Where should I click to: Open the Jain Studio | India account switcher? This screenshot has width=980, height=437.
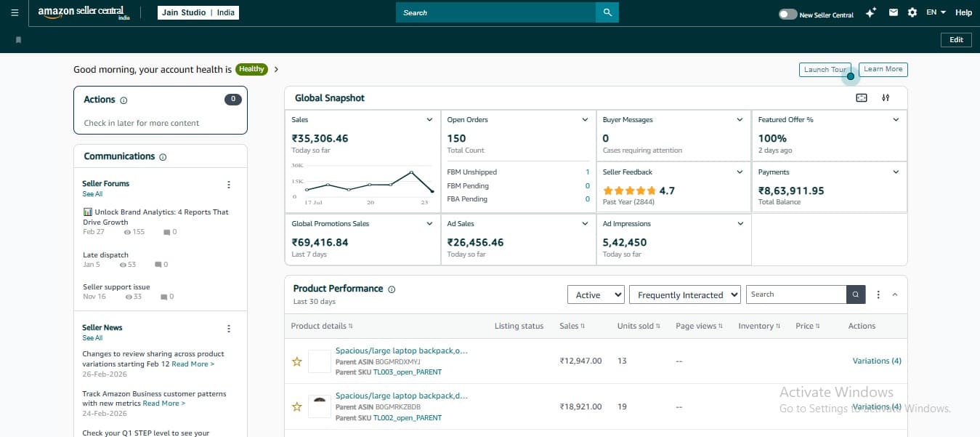pyautogui.click(x=198, y=13)
